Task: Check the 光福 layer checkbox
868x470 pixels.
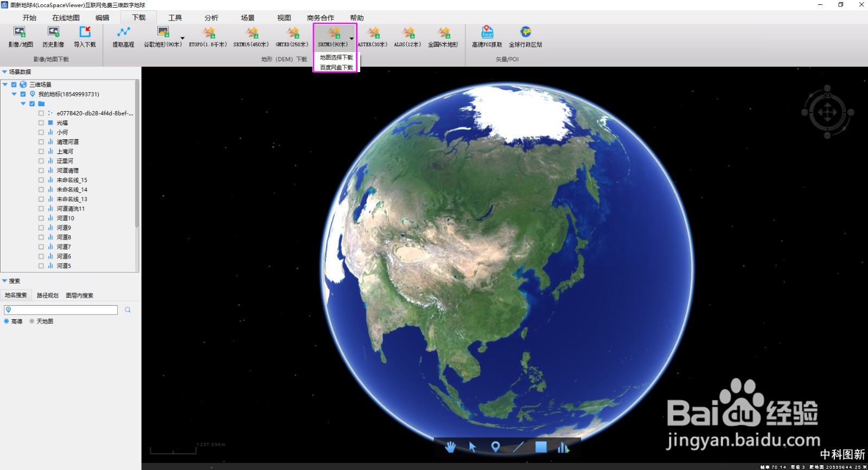Action: 41,123
